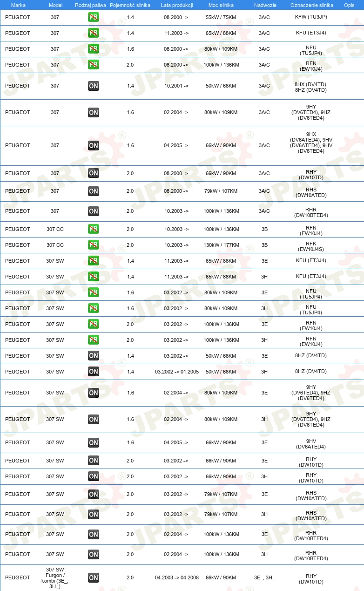Viewport: 364px width, 591px height.
Task: Select the 10.2001 -> production years cell
Action: coord(176,86)
